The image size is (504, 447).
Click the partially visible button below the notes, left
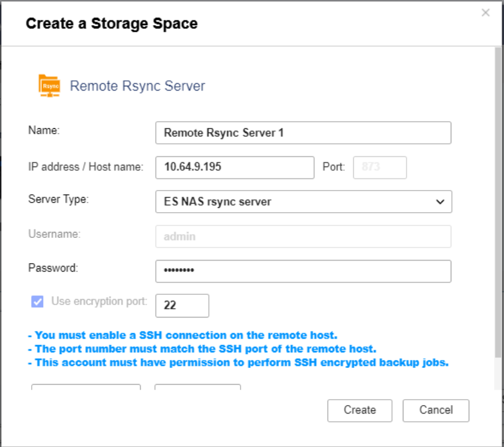pos(86,387)
